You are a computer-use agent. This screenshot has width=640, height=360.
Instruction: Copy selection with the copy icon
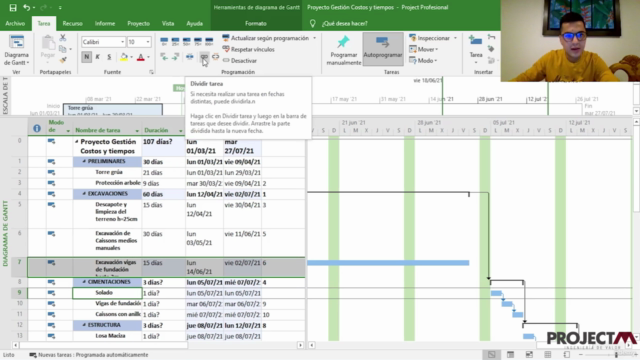(62, 49)
